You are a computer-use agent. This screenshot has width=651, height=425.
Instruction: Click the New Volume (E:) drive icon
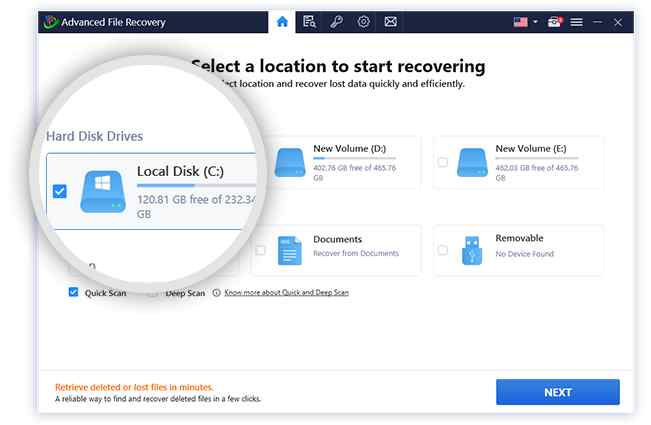click(470, 162)
